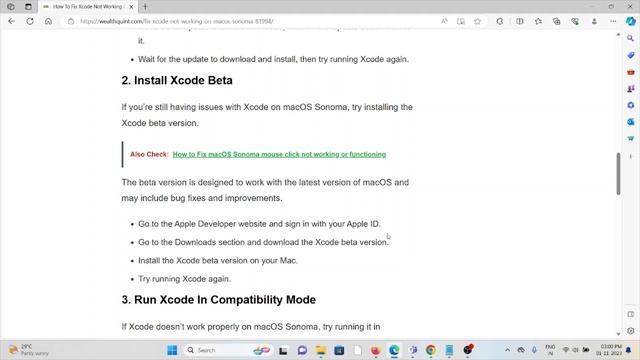Click the '2. Install Xcode Beta' heading
This screenshot has width=640, height=360.
coord(177,80)
